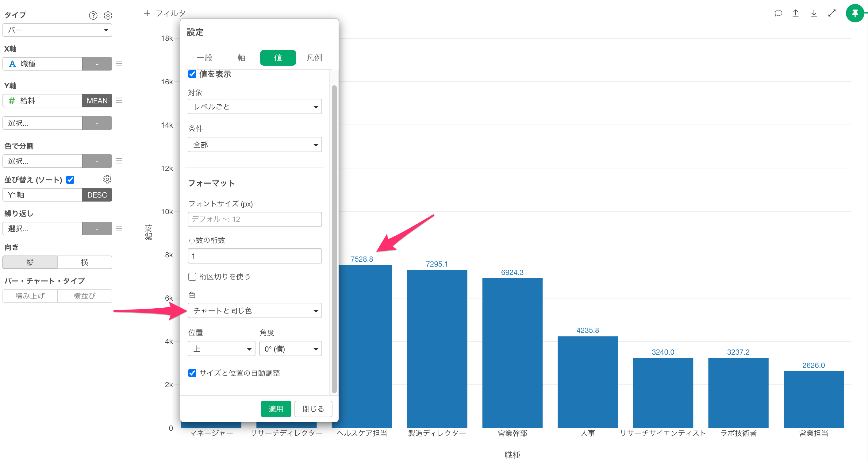
Task: Toggle サイズと位置の自動調整 checkbox
Action: (x=192, y=373)
